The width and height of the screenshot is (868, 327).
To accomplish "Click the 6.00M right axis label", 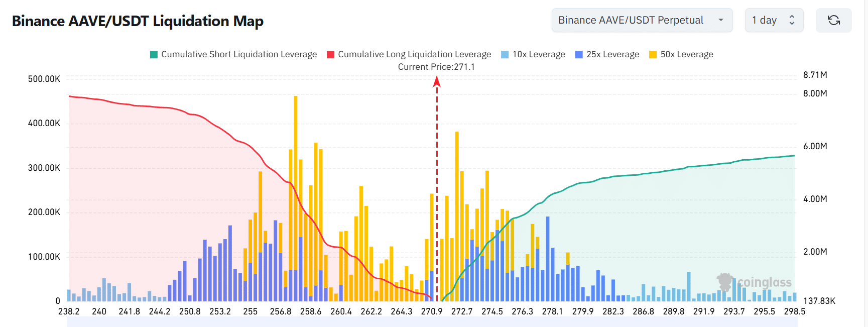I will coord(815,146).
